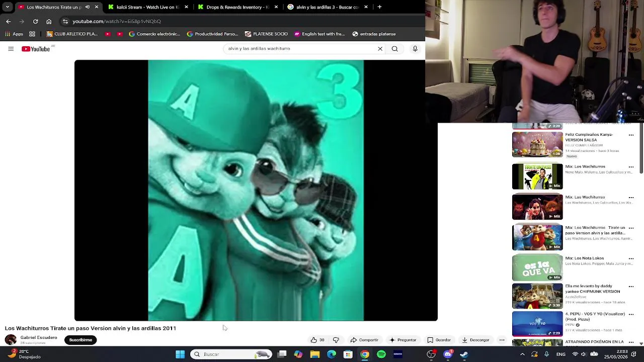
Task: Open Gabriel Escudero's channel avatar
Action: pyautogui.click(x=11, y=340)
